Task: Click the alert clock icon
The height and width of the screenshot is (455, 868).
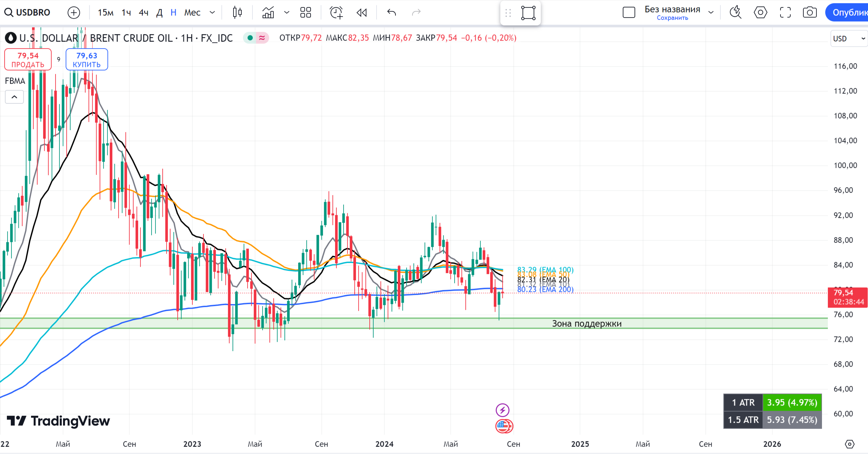Action: coord(336,12)
